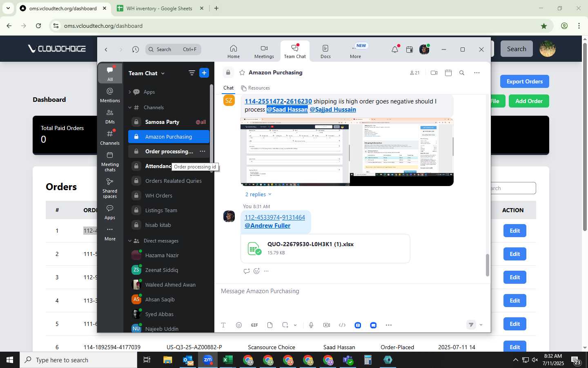Open Zoom Docs tab

coord(325,52)
